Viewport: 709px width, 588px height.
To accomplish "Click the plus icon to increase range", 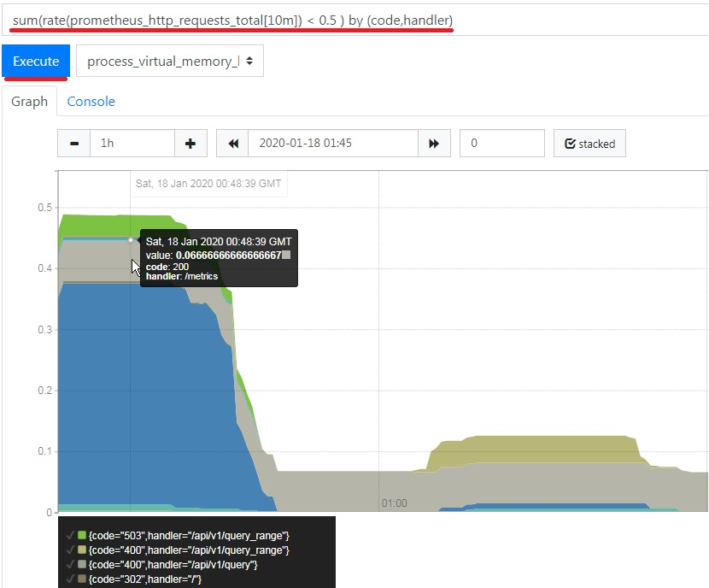I will [190, 144].
